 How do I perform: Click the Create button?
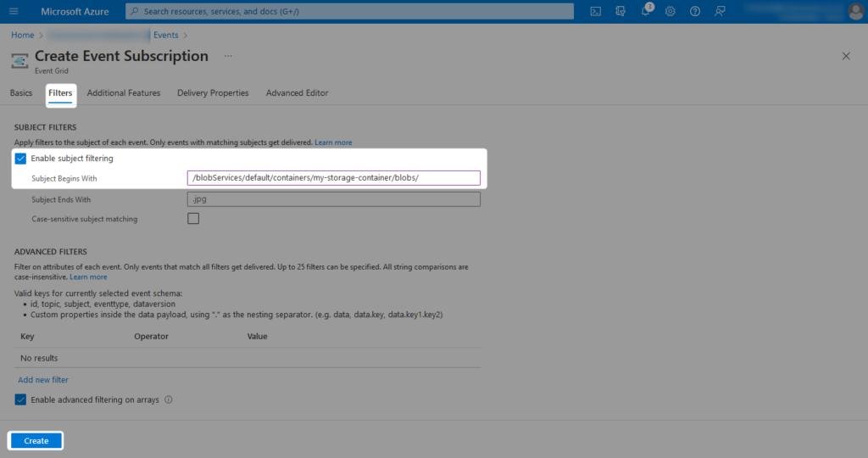36,441
